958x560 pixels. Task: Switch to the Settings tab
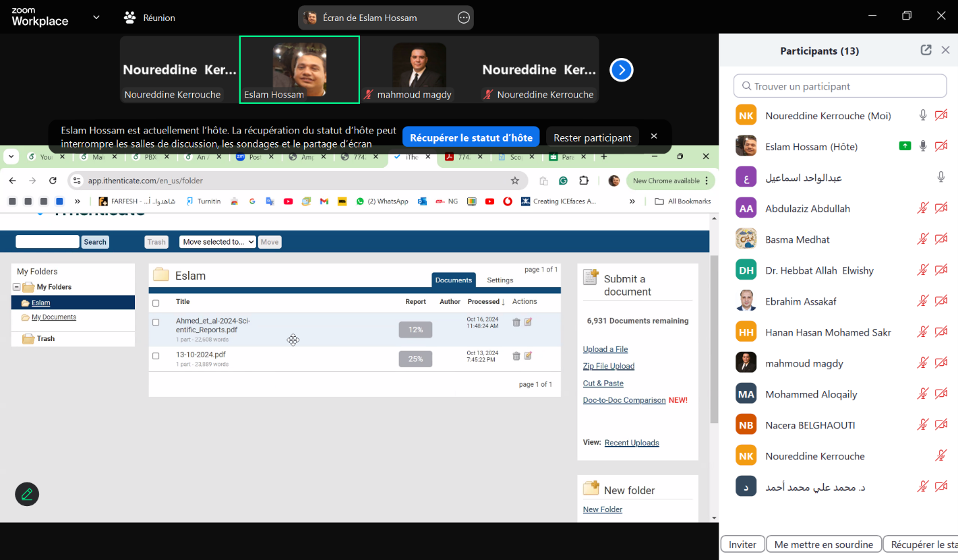500,280
